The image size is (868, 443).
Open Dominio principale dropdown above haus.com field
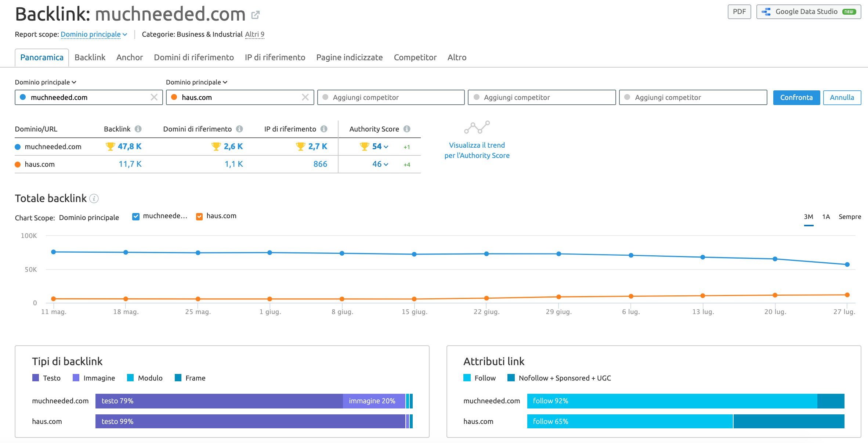click(x=197, y=82)
